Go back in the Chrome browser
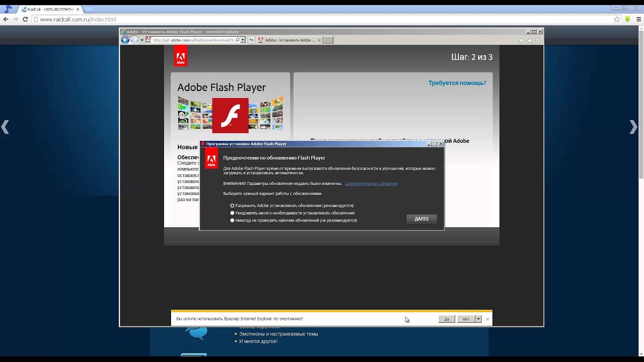644x362 pixels. (x=6, y=19)
